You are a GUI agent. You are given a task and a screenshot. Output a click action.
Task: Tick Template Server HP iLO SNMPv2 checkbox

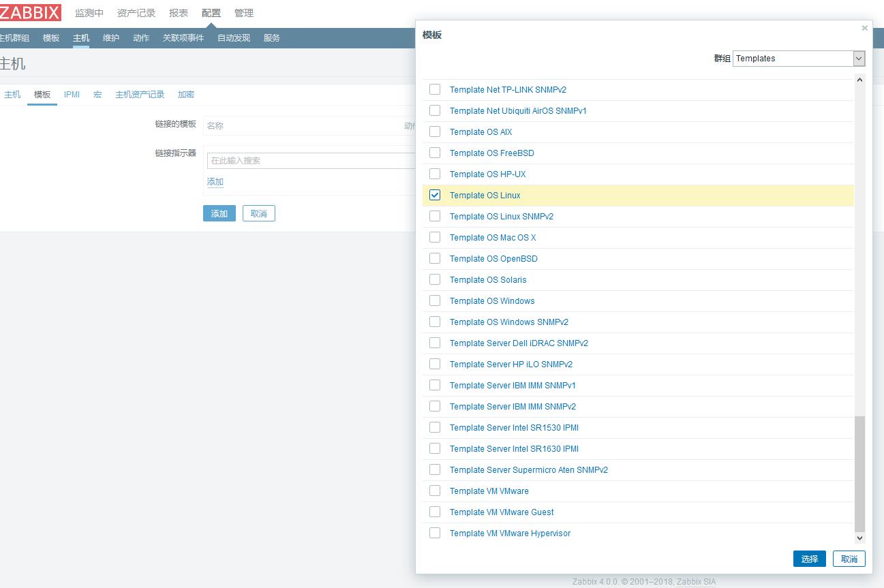click(435, 364)
